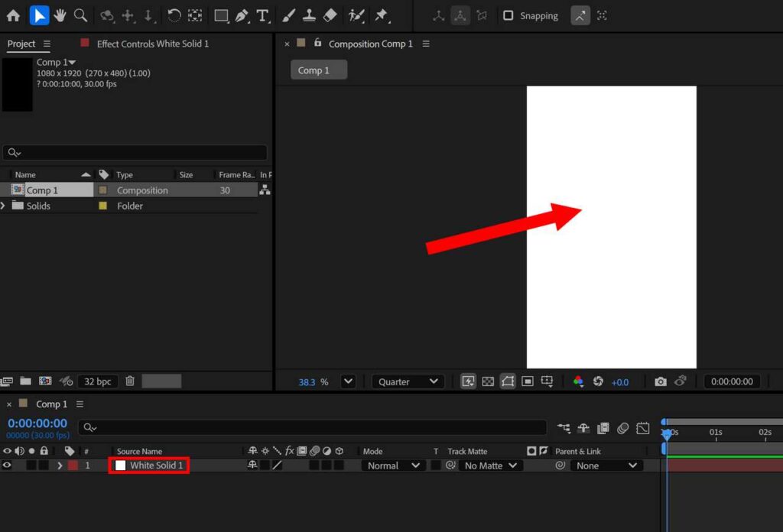Select the Hand tool
This screenshot has width=783, height=532.
pyautogui.click(x=60, y=15)
